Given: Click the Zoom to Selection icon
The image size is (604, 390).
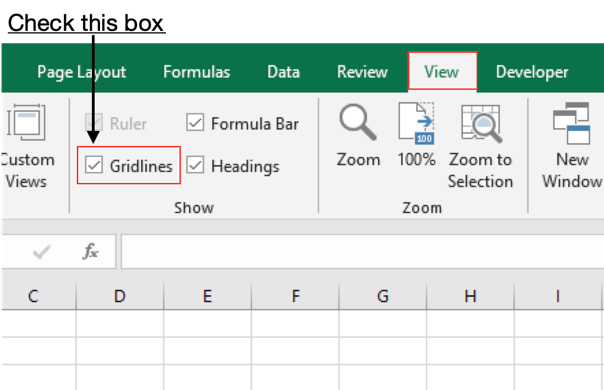Looking at the screenshot, I should tap(480, 146).
